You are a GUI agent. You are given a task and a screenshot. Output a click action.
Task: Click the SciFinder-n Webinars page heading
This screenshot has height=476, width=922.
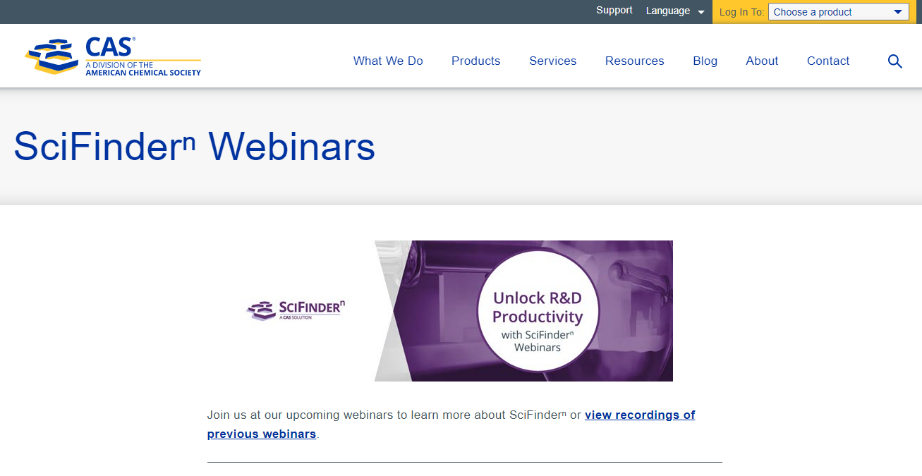click(194, 146)
